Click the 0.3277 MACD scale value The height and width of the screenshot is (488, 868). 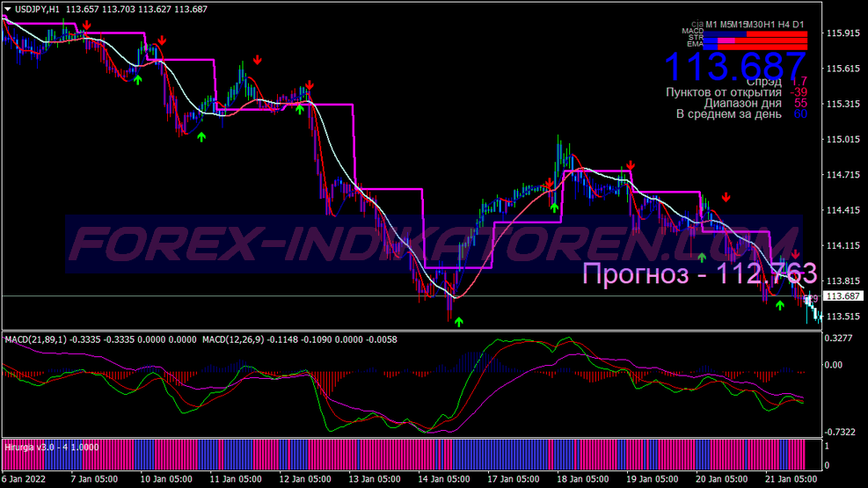click(837, 338)
